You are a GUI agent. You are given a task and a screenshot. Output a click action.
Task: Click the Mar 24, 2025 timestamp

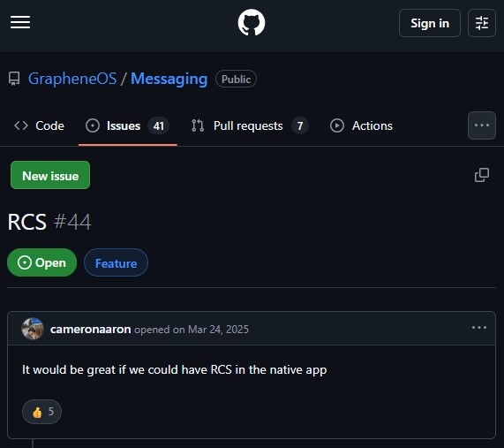tap(218, 330)
